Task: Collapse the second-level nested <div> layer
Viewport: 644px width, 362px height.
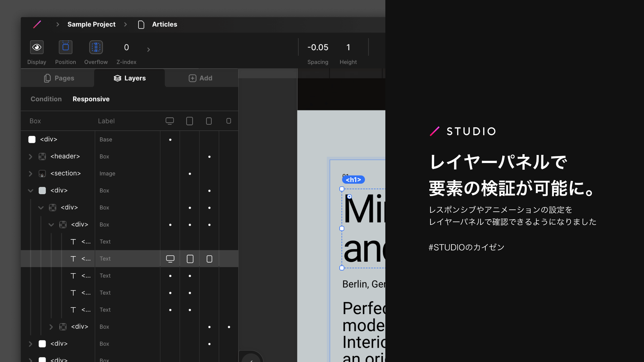Action: click(x=41, y=208)
